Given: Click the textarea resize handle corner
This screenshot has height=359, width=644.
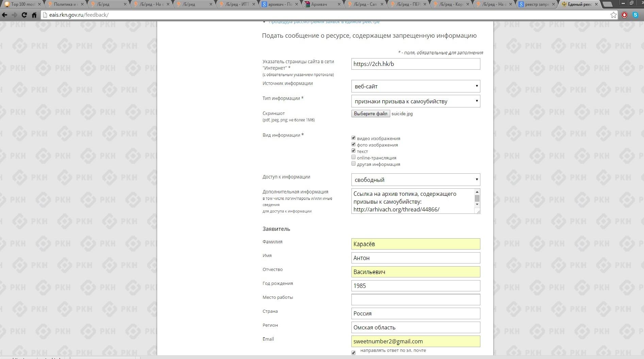Looking at the screenshot, I should pyautogui.click(x=478, y=211).
